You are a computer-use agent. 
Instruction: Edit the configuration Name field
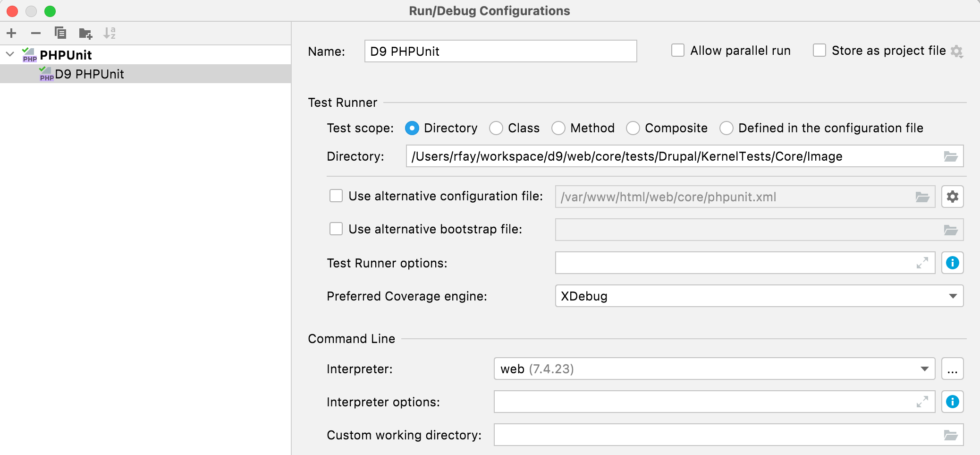[x=499, y=51]
